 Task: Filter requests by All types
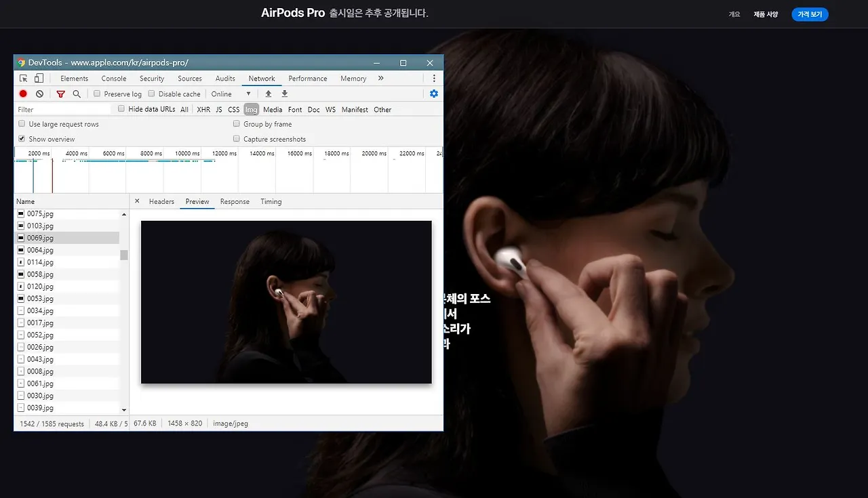click(184, 110)
